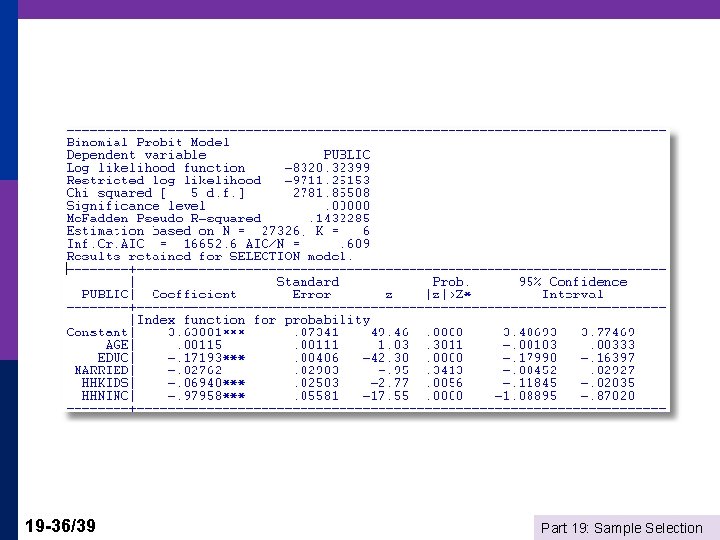
Task: Click the Standard Error column header
Action: pyautogui.click(x=308, y=288)
